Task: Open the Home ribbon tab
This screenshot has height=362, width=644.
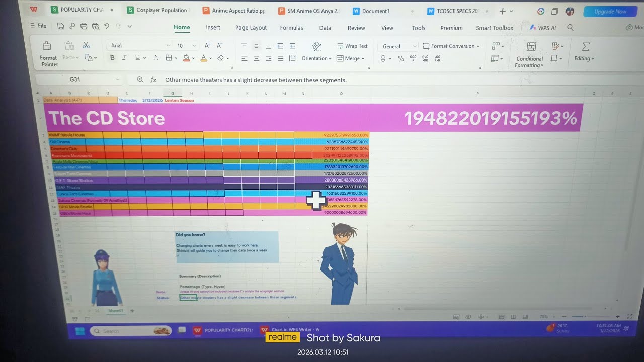Action: [182, 28]
